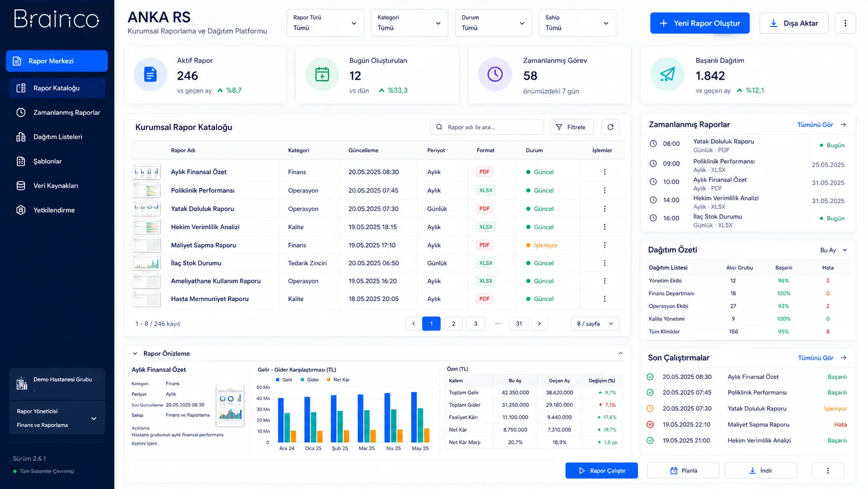The image size is (868, 489).
Task: Expand the Rapor Yöneticisi role selector
Action: [57, 418]
